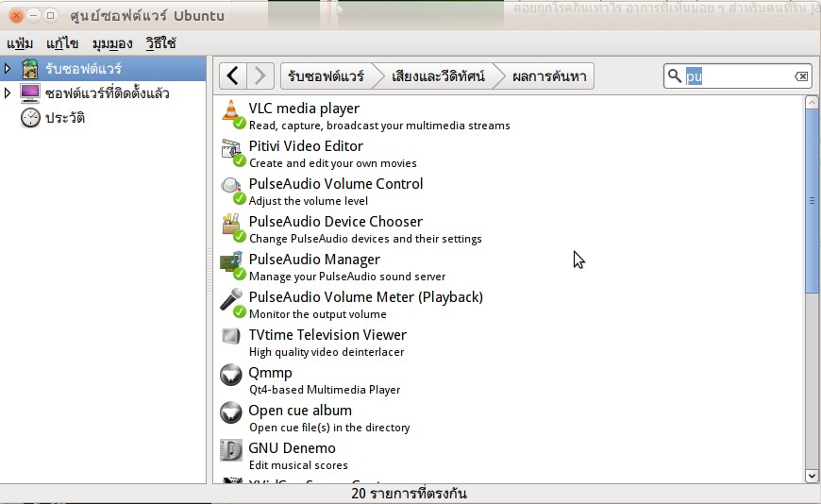Screen dimensions: 821x504
Task: Select ซอฟต์แวร์ที่ติดตั้งแล้ว in the sidebar
Action: pyautogui.click(x=108, y=93)
